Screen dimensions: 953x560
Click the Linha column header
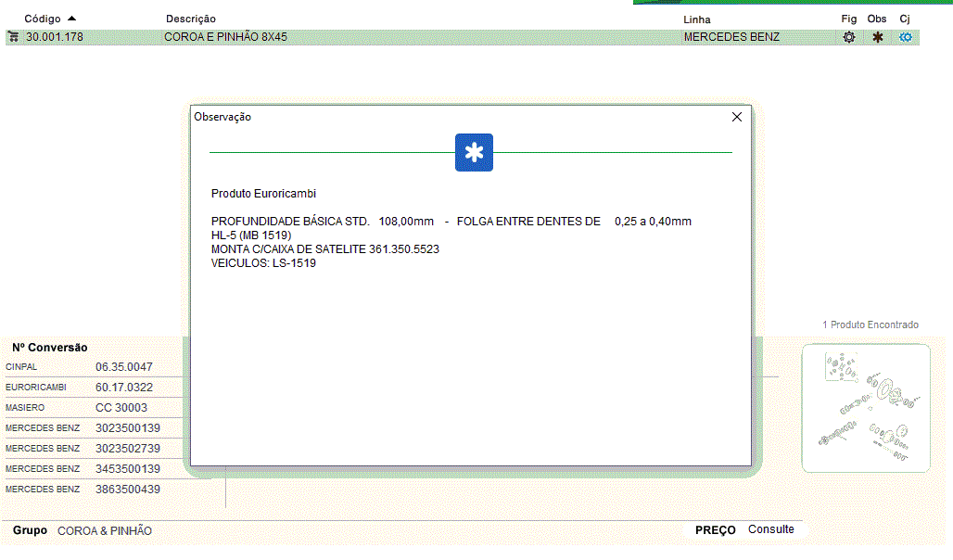[x=697, y=19]
